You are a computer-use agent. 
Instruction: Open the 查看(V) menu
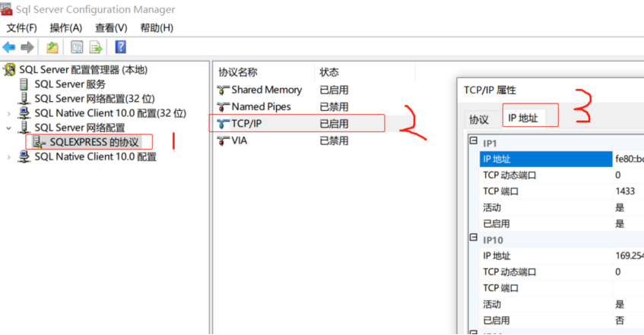click(x=111, y=28)
